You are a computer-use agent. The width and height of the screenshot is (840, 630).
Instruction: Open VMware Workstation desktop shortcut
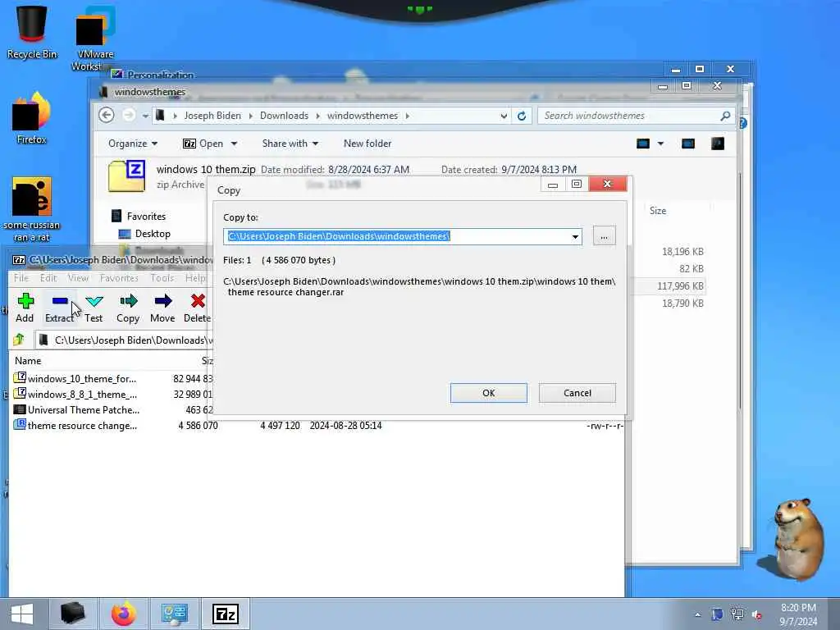point(94,39)
